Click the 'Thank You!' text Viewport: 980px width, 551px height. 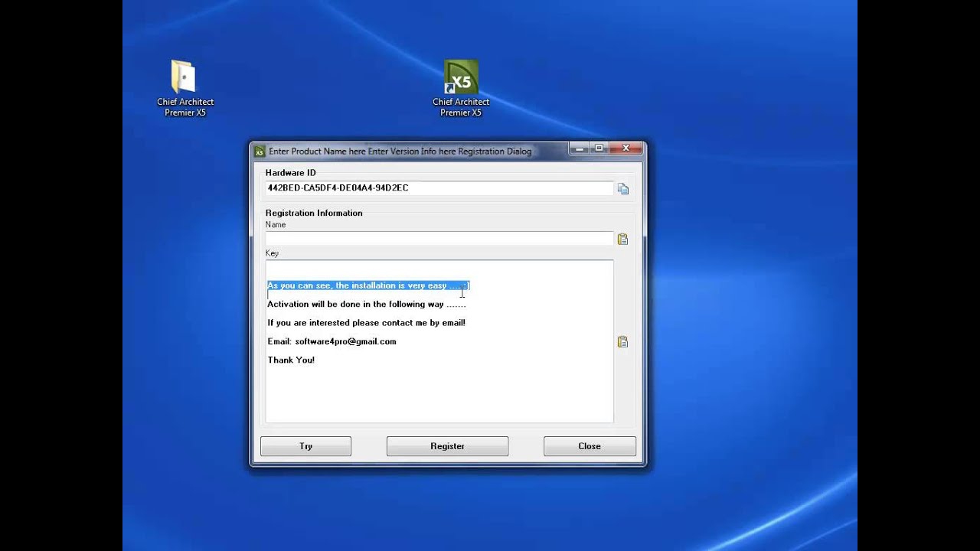point(291,360)
